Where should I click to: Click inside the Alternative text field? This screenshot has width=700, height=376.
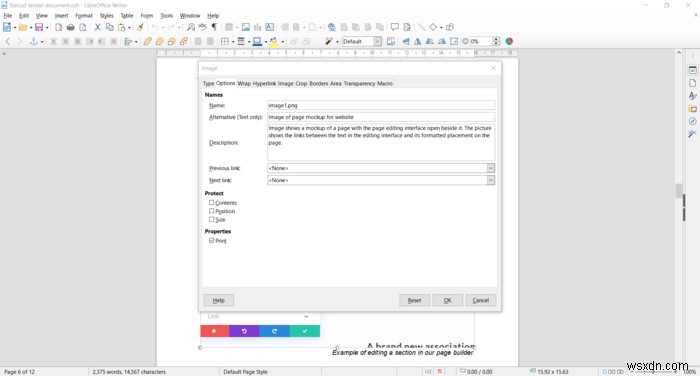tap(381, 117)
